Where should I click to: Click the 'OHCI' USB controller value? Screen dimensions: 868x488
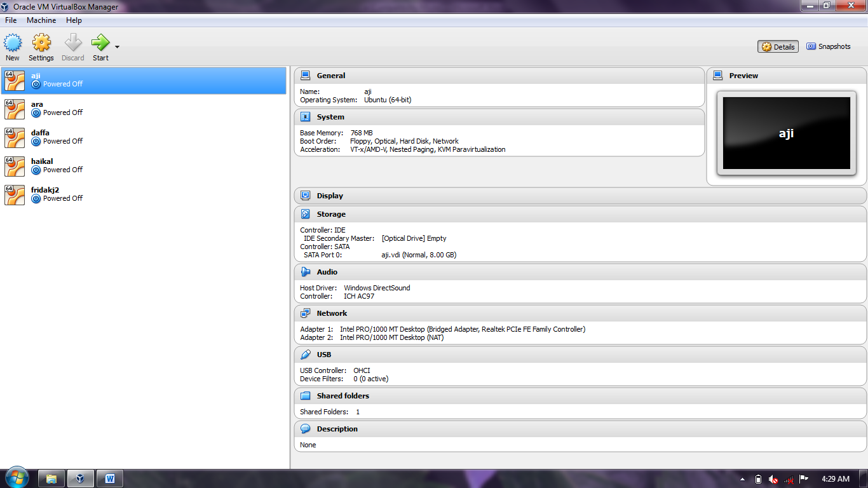click(x=362, y=370)
